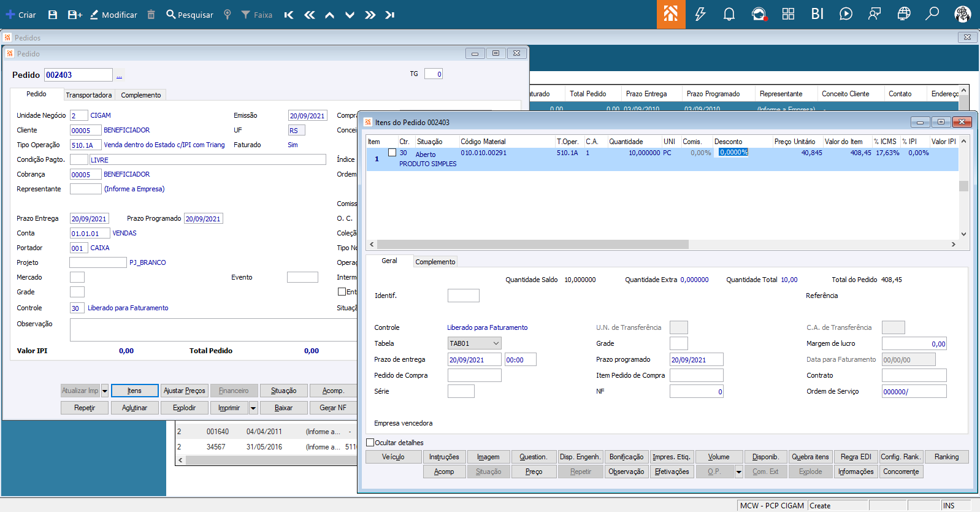Click the Bonificação button
This screenshot has width=980, height=512.
626,457
